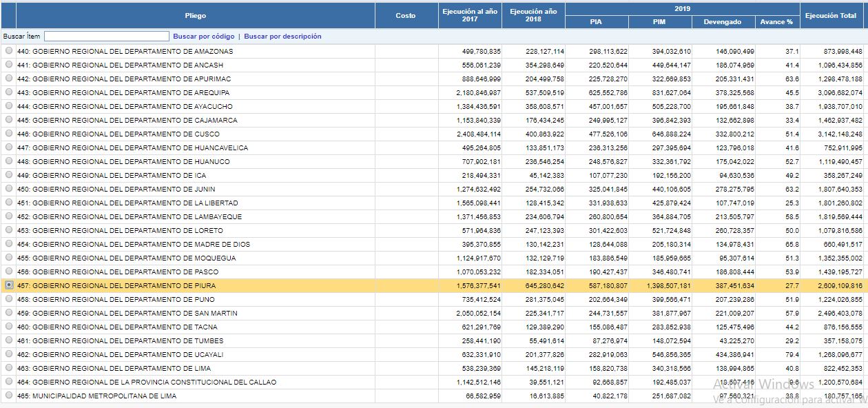This screenshot has height=408, width=868.
Task: Click the Buscar por descripción link
Action: pos(282,37)
